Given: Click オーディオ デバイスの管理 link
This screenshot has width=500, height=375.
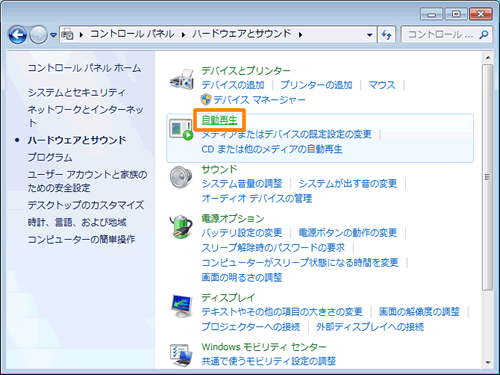Looking at the screenshot, I should 257,198.
